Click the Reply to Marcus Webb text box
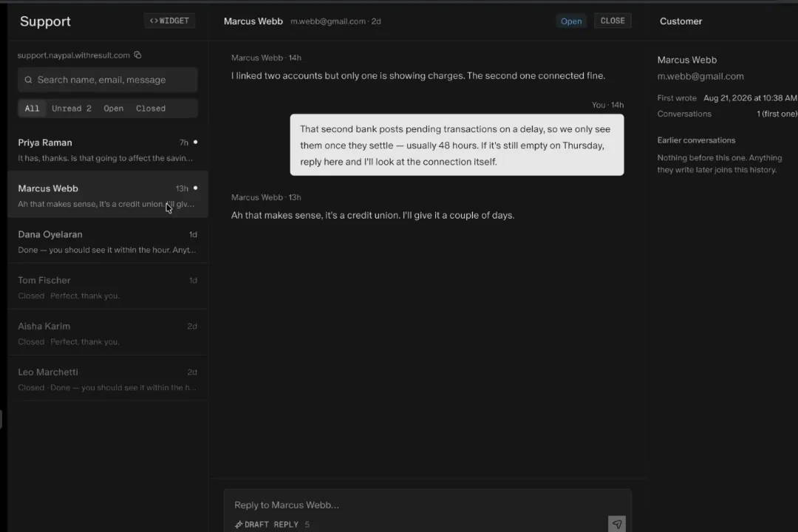This screenshot has height=532, width=798. pos(428,505)
